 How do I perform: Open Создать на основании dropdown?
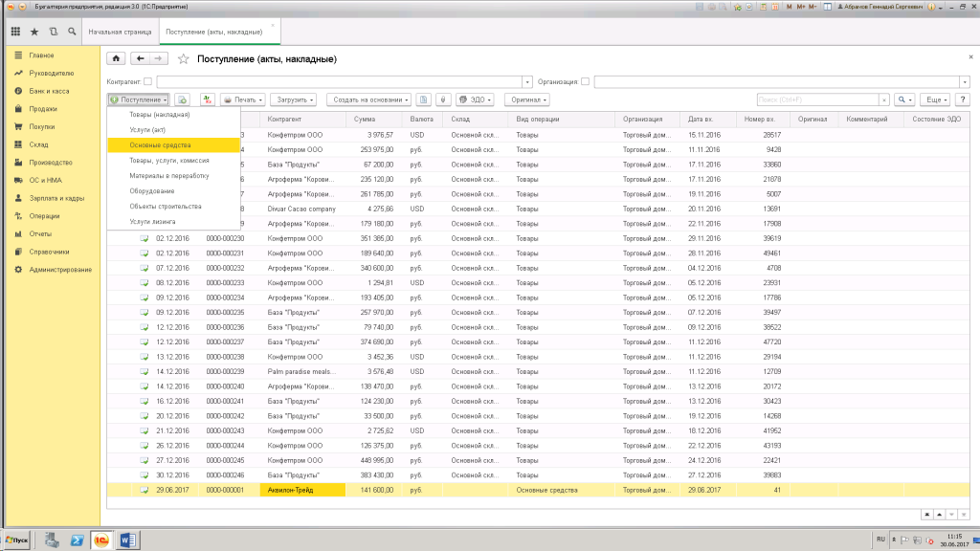click(369, 99)
